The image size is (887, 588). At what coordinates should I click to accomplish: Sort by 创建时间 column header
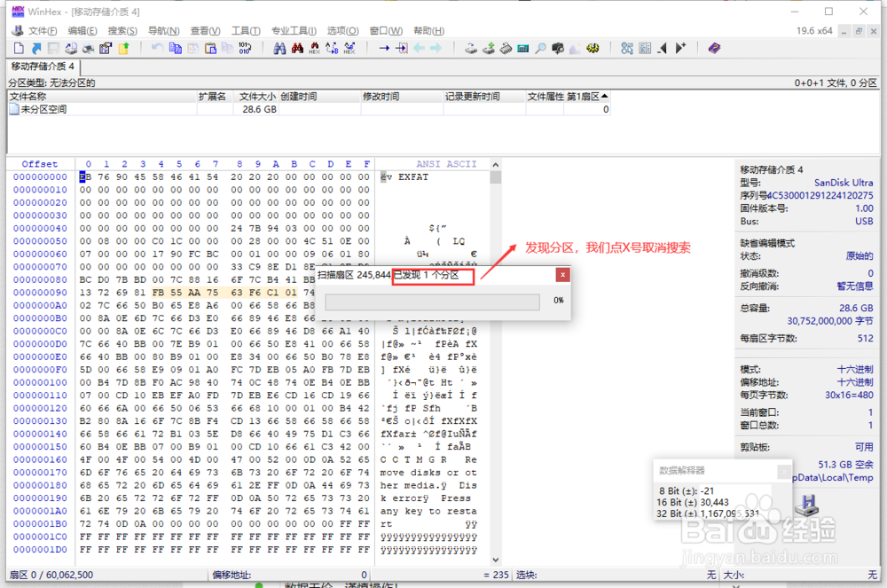tap(320, 96)
